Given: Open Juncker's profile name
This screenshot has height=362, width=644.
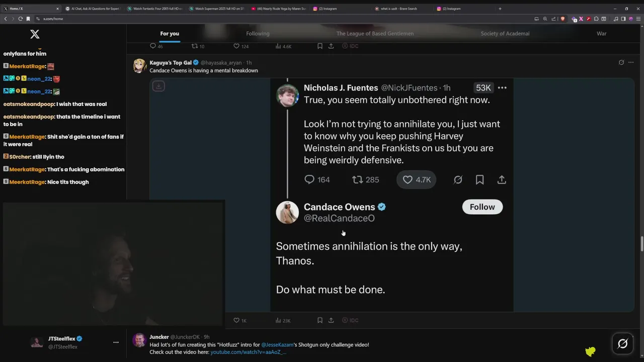Looking at the screenshot, I should point(159,337).
